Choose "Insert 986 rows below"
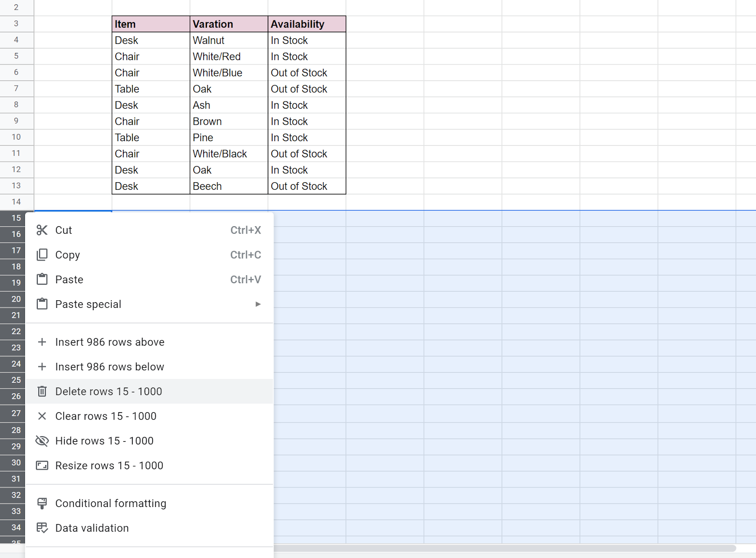 click(x=110, y=367)
